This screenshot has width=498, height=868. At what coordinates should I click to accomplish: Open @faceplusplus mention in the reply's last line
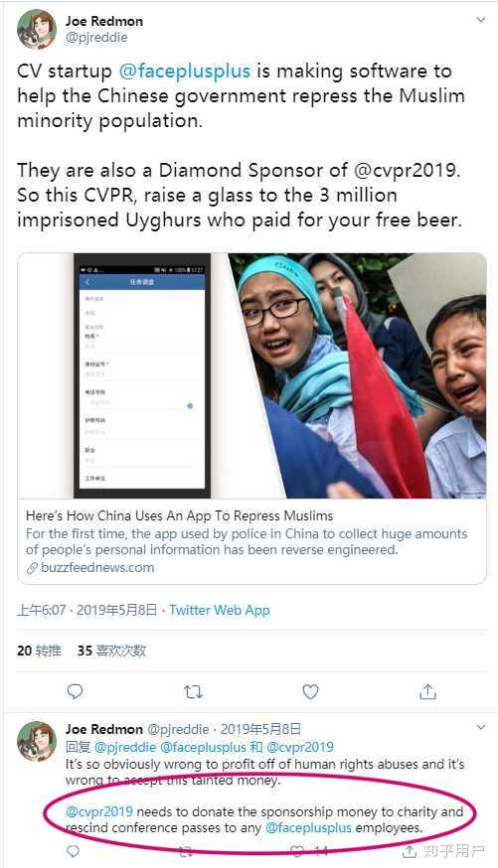[x=308, y=828]
